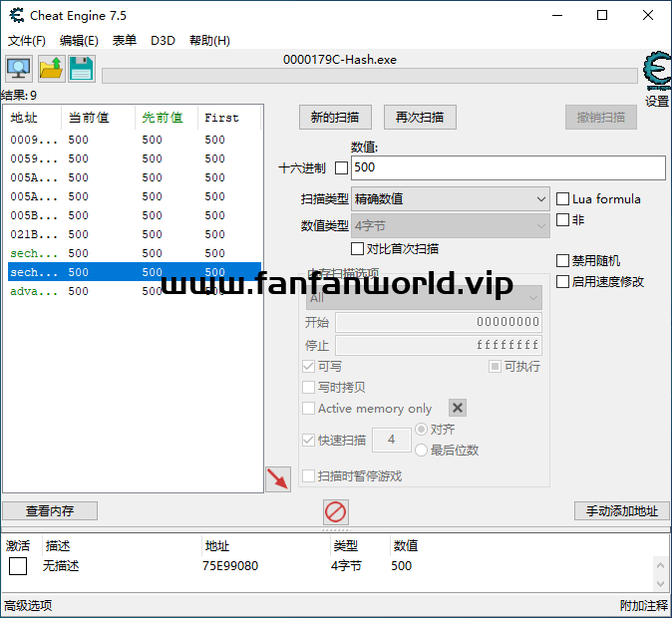Click the 无描述 description entry

61,566
